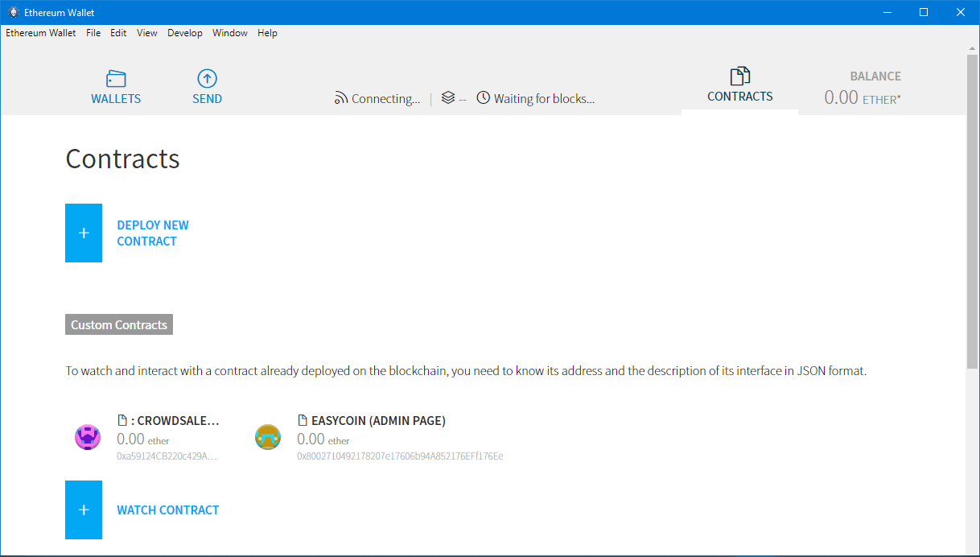Image resolution: width=980 pixels, height=557 pixels.
Task: Click the Connecting signal icon
Action: tap(341, 99)
